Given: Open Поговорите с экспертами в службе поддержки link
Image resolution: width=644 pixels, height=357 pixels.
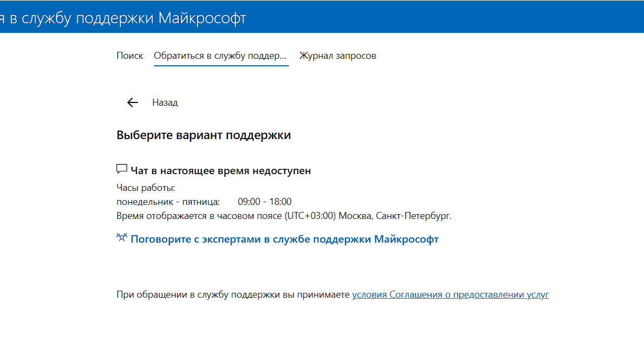Looking at the screenshot, I should [x=284, y=239].
